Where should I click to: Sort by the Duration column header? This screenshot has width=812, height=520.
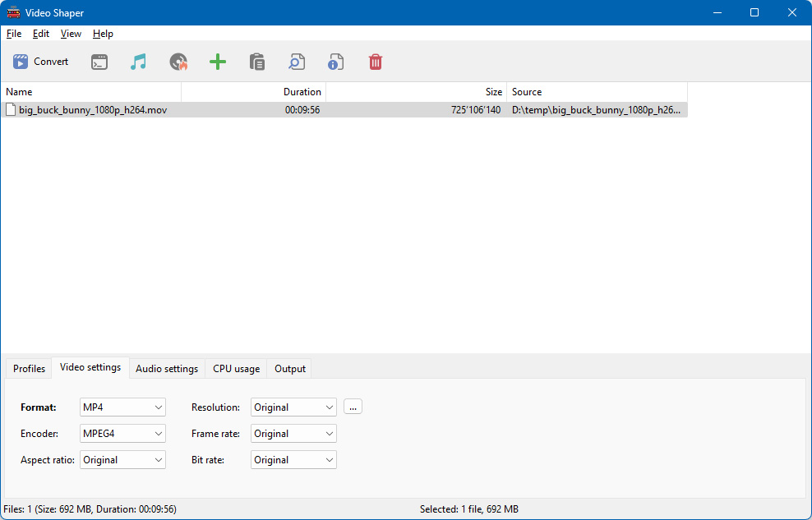coord(254,91)
